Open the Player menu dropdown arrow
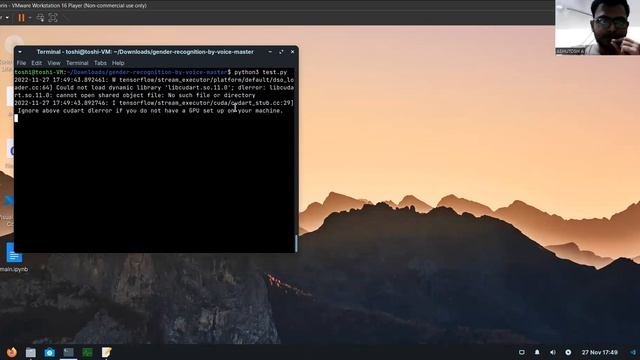Screen dimensions: 640x360 (7, 18)
